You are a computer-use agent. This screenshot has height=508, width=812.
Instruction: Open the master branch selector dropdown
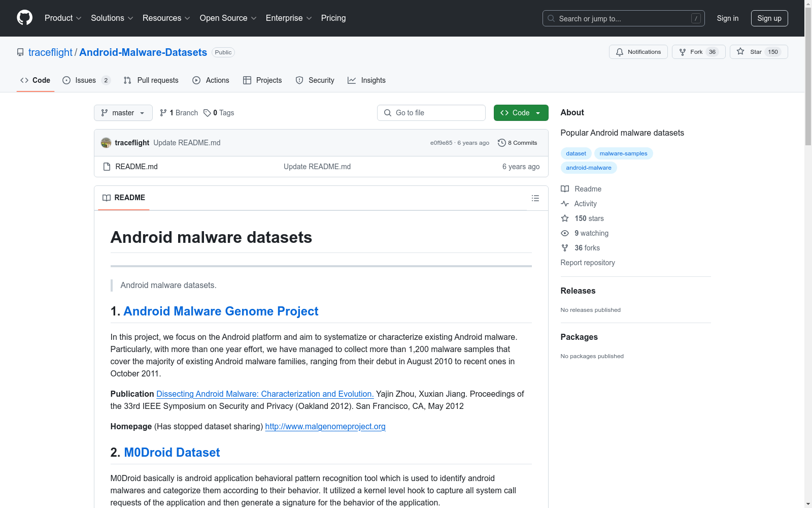coord(123,113)
